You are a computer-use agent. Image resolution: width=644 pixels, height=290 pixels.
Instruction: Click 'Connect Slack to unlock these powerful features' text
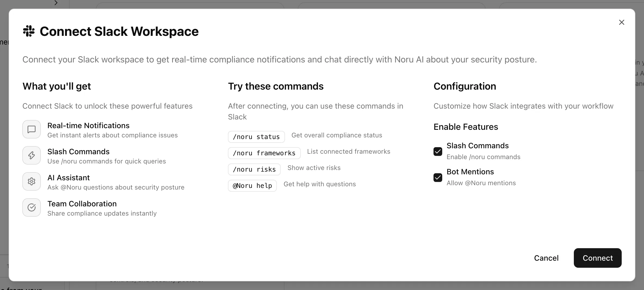[107, 106]
